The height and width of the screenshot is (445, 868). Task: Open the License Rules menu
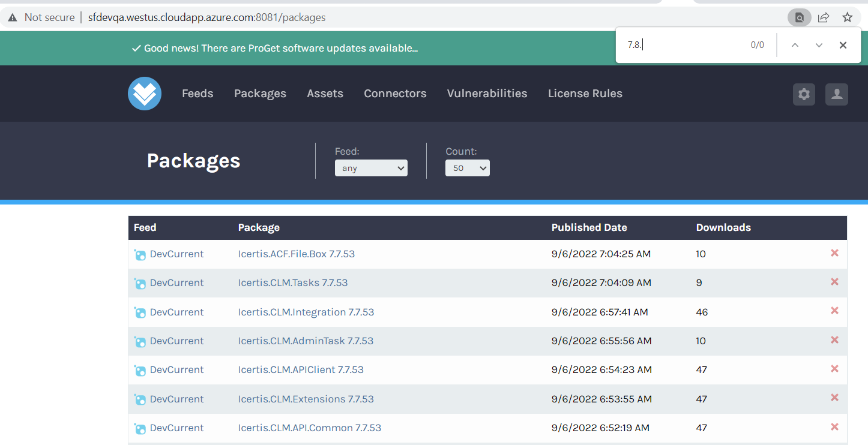coord(585,94)
